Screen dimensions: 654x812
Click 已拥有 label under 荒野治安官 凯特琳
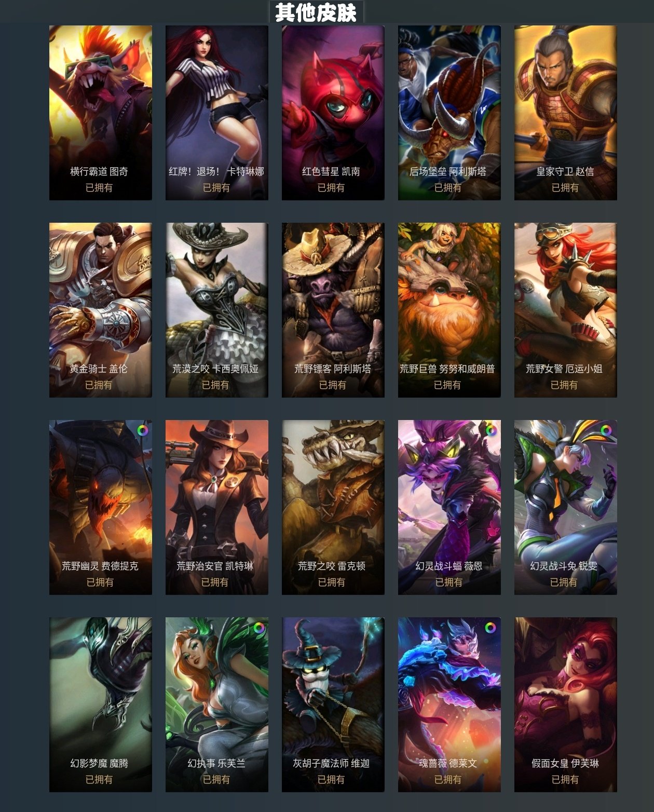click(x=215, y=582)
